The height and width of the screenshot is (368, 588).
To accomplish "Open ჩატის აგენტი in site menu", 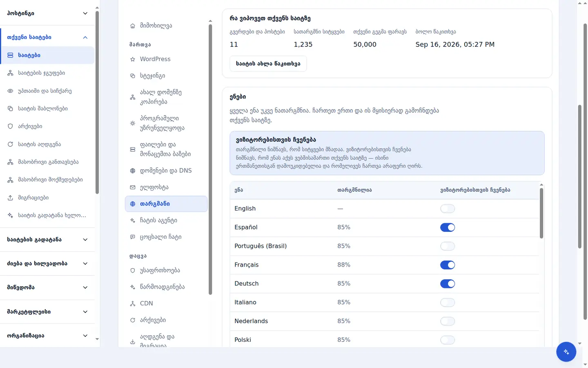I will point(166,220).
